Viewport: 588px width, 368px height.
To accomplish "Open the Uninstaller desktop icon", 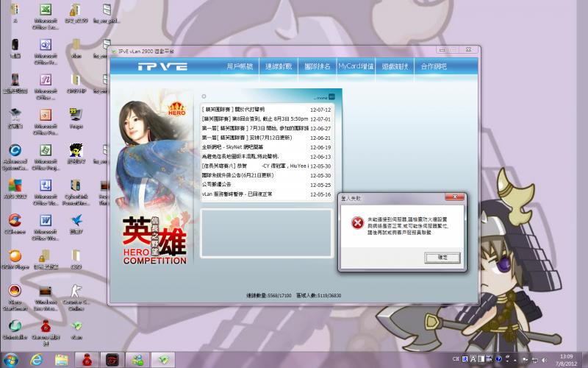I will pyautogui.click(x=15, y=330).
